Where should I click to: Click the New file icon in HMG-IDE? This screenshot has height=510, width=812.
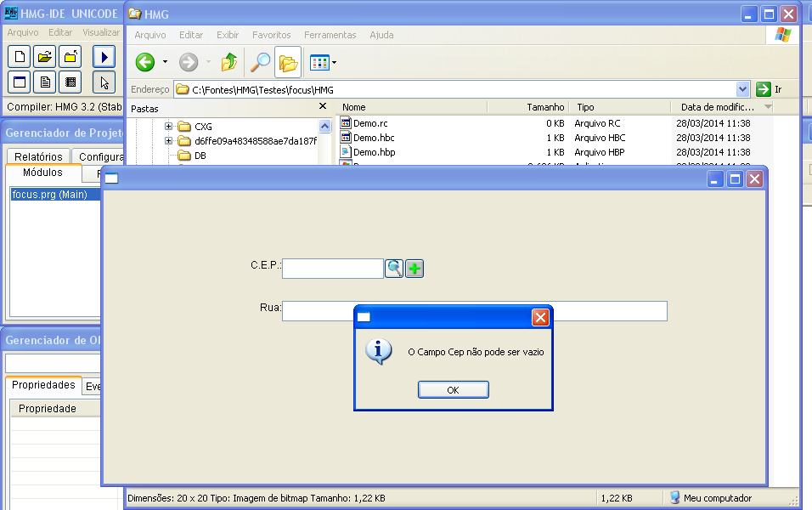click(19, 57)
